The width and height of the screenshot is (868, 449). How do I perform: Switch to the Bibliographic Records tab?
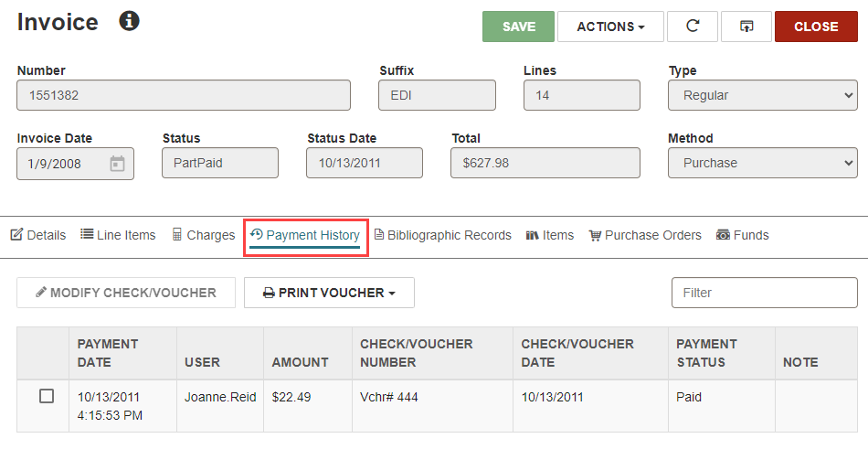click(x=443, y=235)
